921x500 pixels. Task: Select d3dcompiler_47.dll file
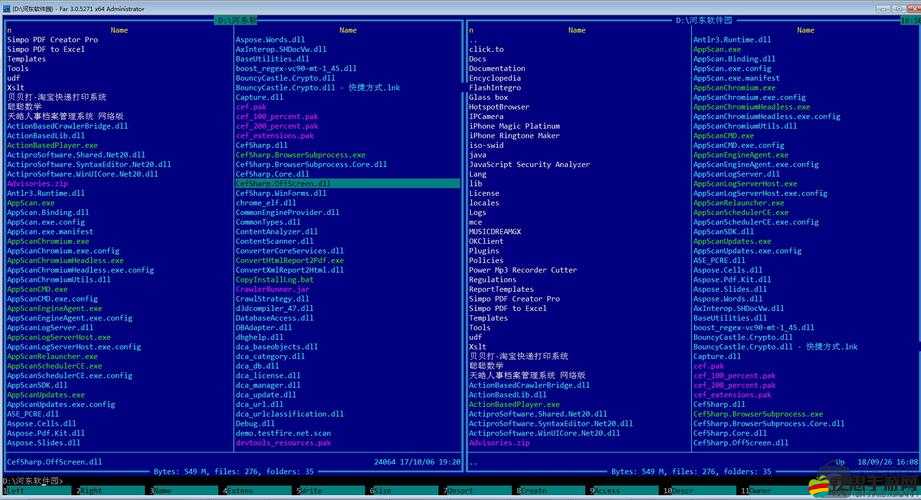[x=274, y=308]
